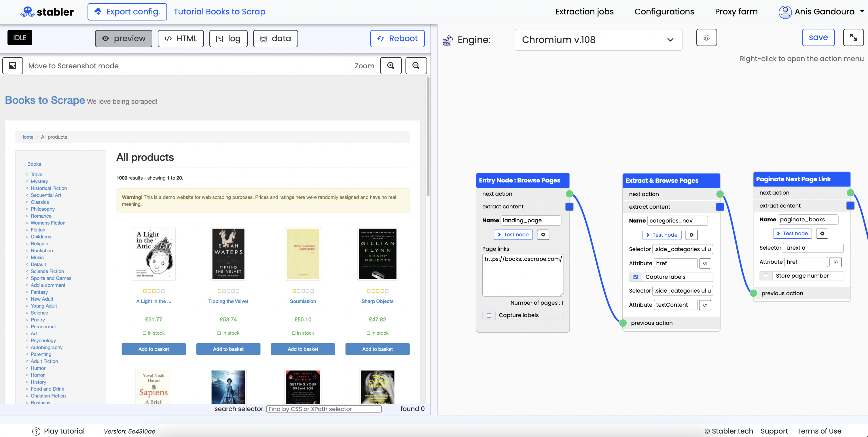The image size is (868, 437).
Task: Edit the li.next a Selector field
Action: tap(813, 248)
